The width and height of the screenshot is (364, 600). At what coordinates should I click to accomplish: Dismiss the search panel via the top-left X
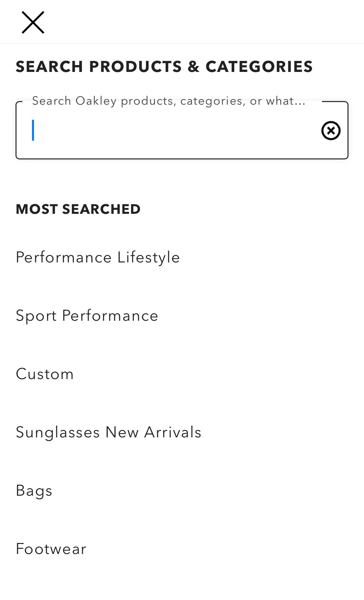coord(33,22)
